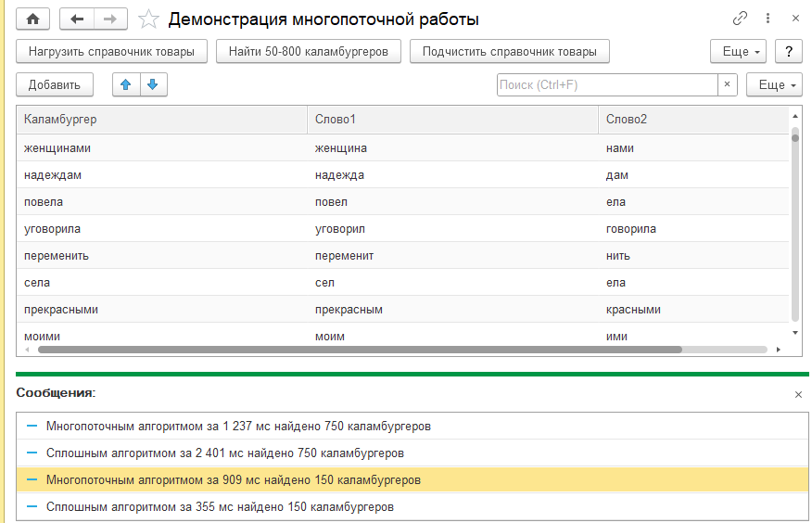Click Найти 50-800 каламбургеров button

[308, 51]
